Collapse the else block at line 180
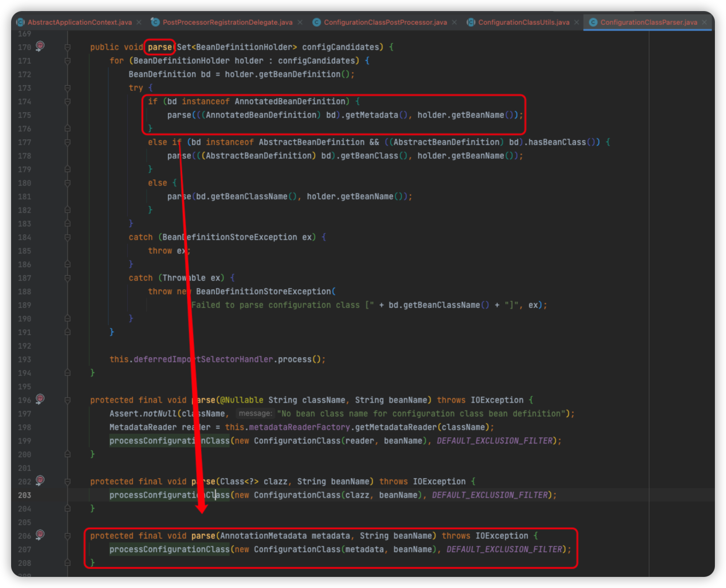 pos(68,183)
